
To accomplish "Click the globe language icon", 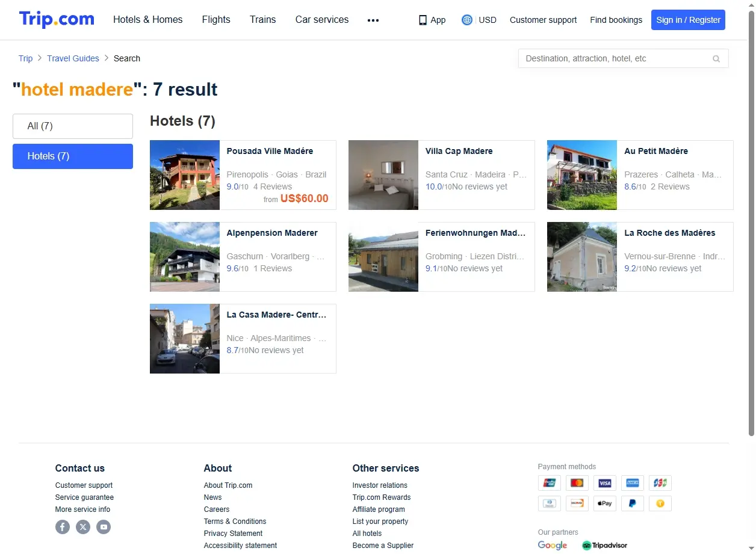I will point(466,20).
